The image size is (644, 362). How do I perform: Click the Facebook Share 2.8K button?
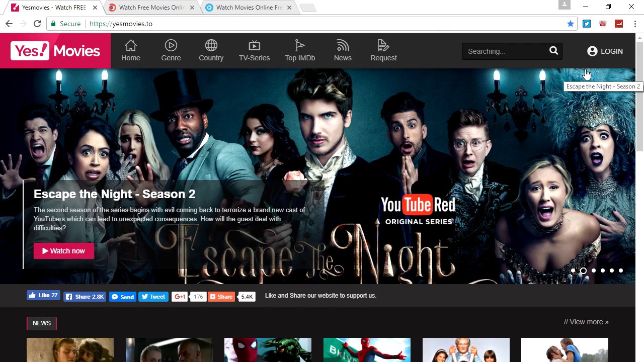click(x=85, y=297)
